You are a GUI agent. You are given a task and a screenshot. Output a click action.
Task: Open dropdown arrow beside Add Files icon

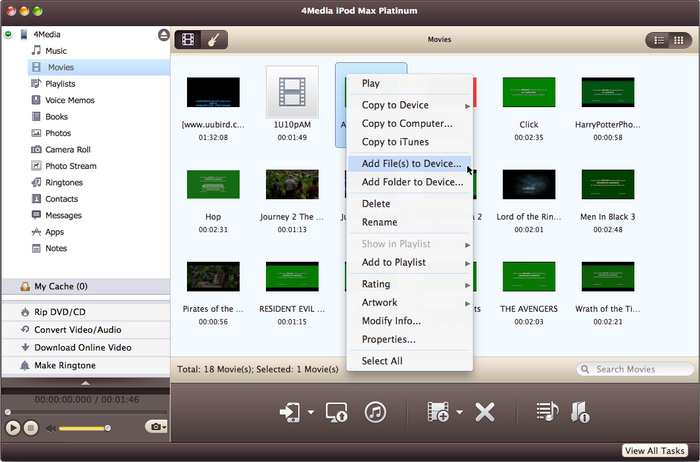(459, 412)
